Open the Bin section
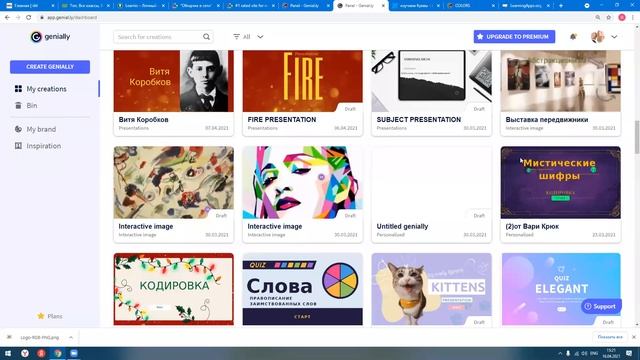The height and width of the screenshot is (360, 640). 31,106
